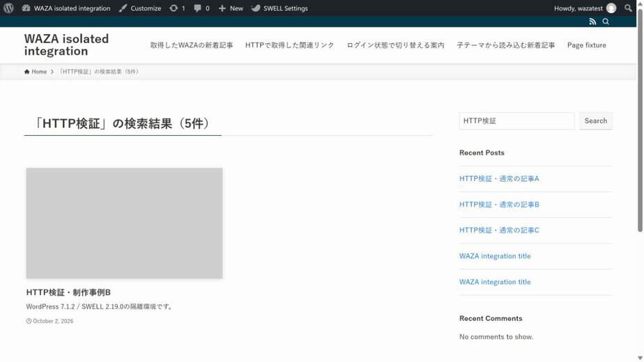Open the 子テーマから読み込む新着記事 menu item
The image size is (644, 362).
505,45
